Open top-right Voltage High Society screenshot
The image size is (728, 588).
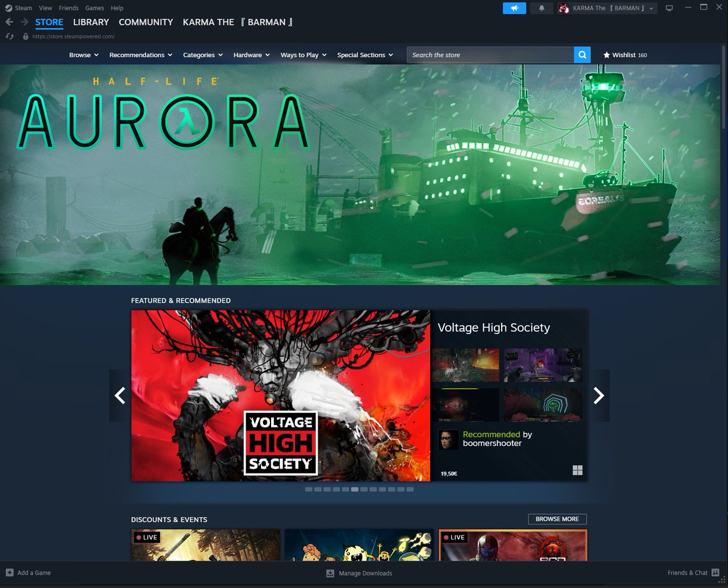point(543,365)
